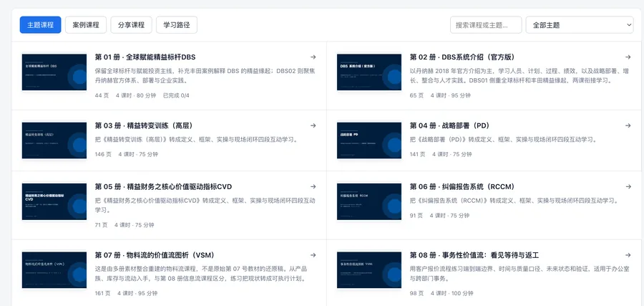Image resolution: width=644 pixels, height=306 pixels.
Task: Open thumbnail of 第 01 册 course
Action: click(x=54, y=72)
